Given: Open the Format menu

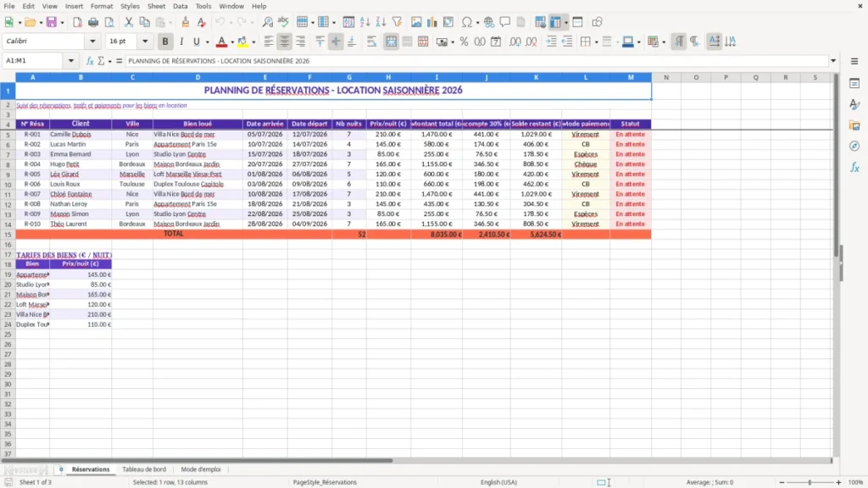Looking at the screenshot, I should tap(102, 6).
